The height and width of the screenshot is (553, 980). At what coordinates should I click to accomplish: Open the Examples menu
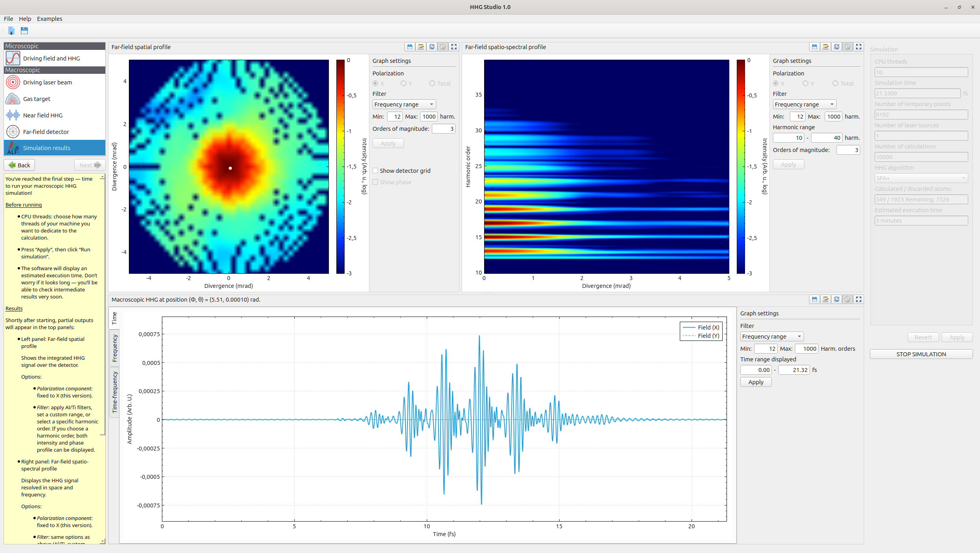(x=50, y=19)
